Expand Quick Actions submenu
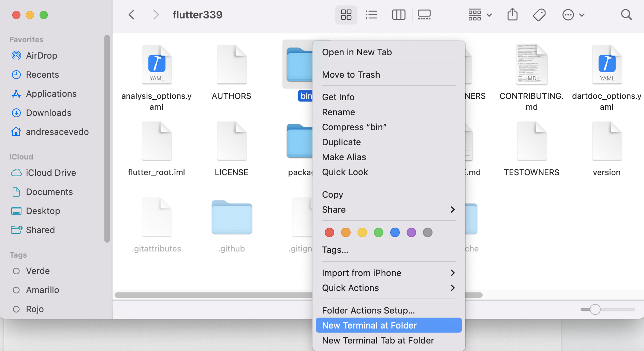Image resolution: width=644 pixels, height=351 pixels. coord(389,288)
